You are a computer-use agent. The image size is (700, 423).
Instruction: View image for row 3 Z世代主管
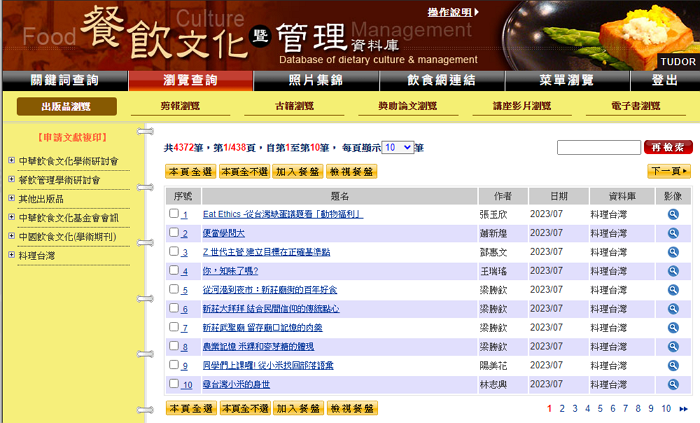[673, 252]
